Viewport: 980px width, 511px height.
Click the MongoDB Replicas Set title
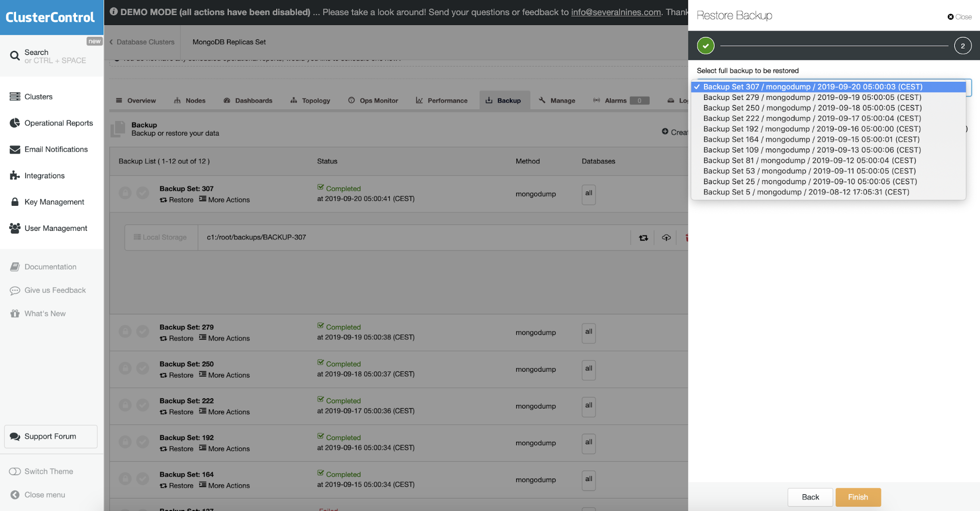click(229, 42)
